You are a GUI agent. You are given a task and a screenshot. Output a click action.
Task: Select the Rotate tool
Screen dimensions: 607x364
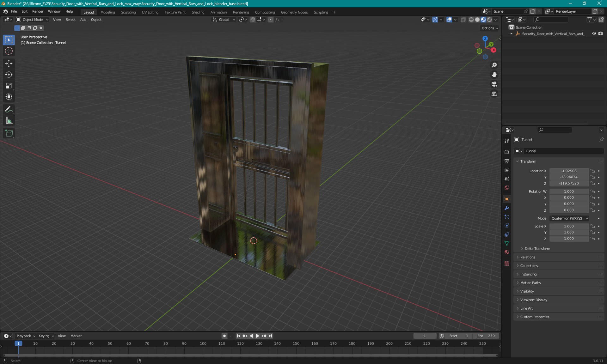[x=9, y=75]
